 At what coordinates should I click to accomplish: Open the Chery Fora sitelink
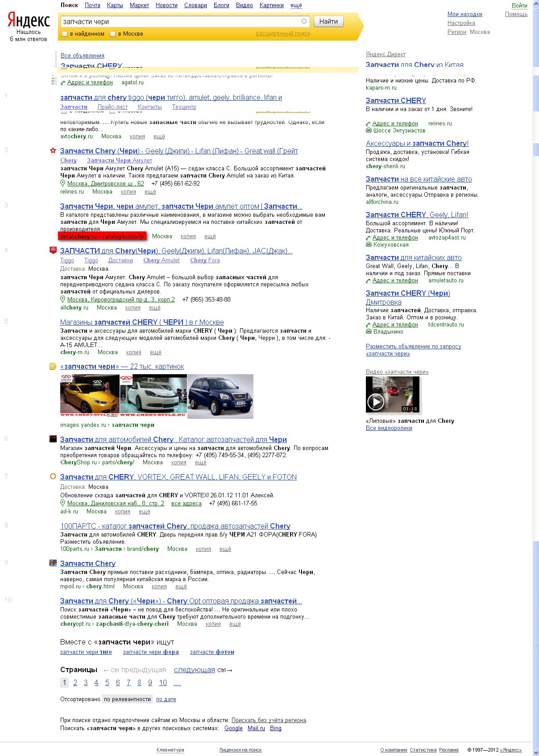point(205,260)
